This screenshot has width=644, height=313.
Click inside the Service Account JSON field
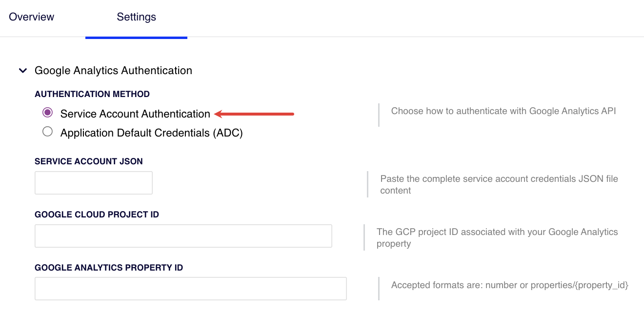[93, 182]
